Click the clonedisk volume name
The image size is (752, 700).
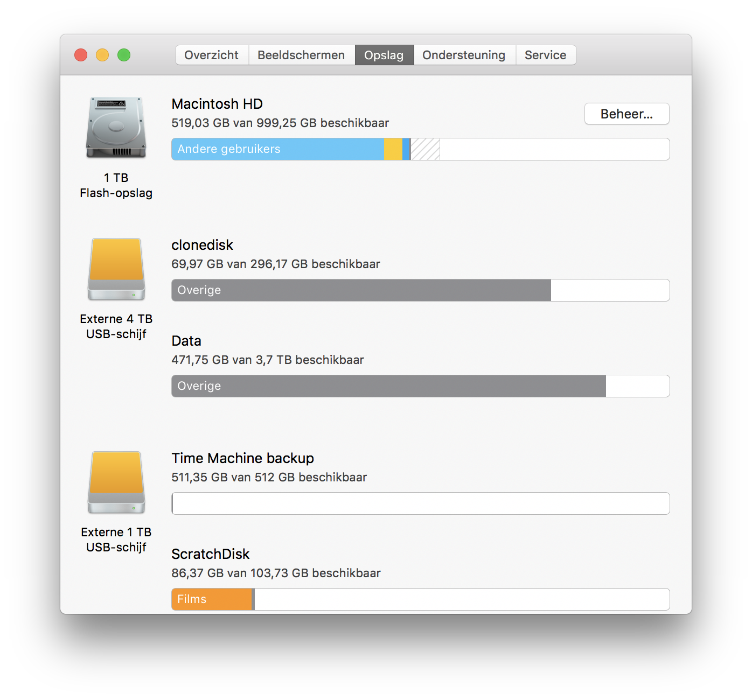pyautogui.click(x=202, y=245)
